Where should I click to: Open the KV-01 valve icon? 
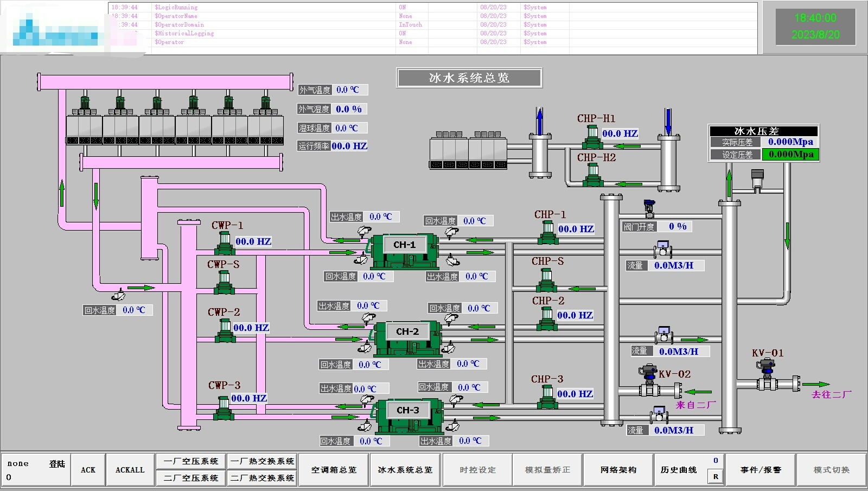(767, 375)
